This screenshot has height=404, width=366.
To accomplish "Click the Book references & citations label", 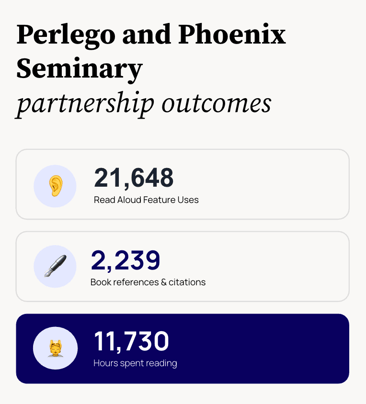I will pyautogui.click(x=148, y=282).
